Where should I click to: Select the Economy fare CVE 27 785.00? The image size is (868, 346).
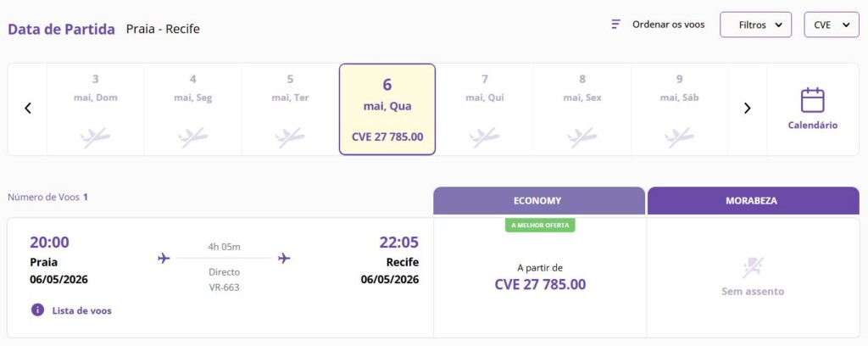point(540,284)
